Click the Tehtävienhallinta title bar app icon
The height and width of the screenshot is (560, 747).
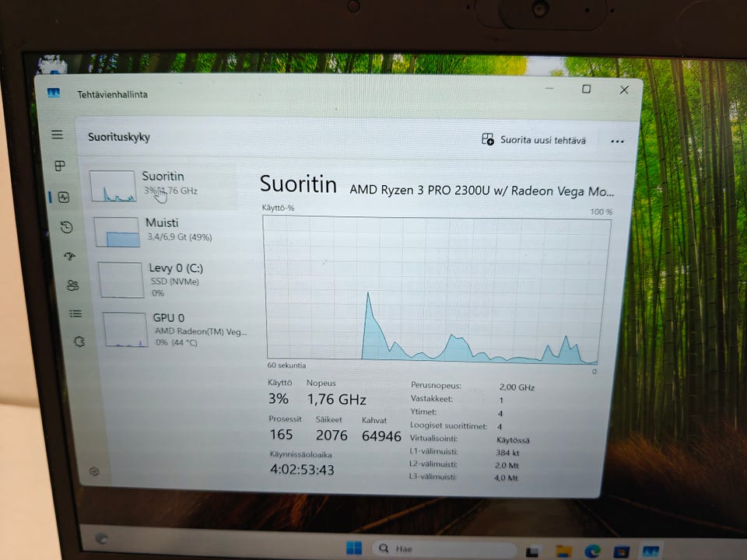click(54, 93)
